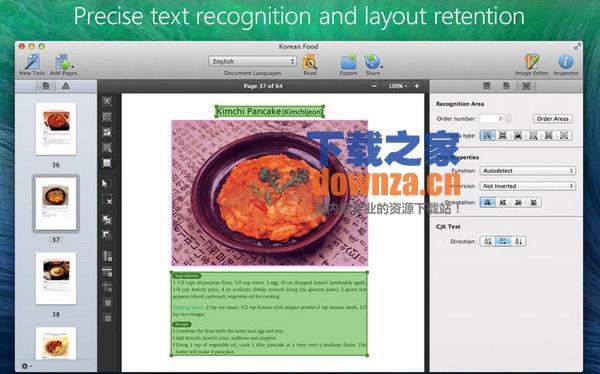Select the Merge Table Cells tool
600x374 pixels.
point(108,303)
